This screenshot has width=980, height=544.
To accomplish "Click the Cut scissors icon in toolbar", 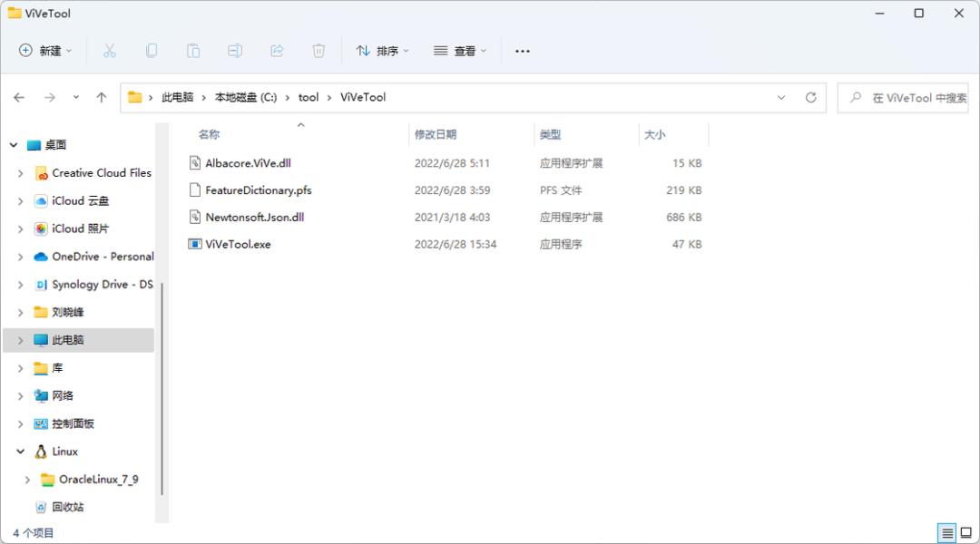I will coord(110,51).
